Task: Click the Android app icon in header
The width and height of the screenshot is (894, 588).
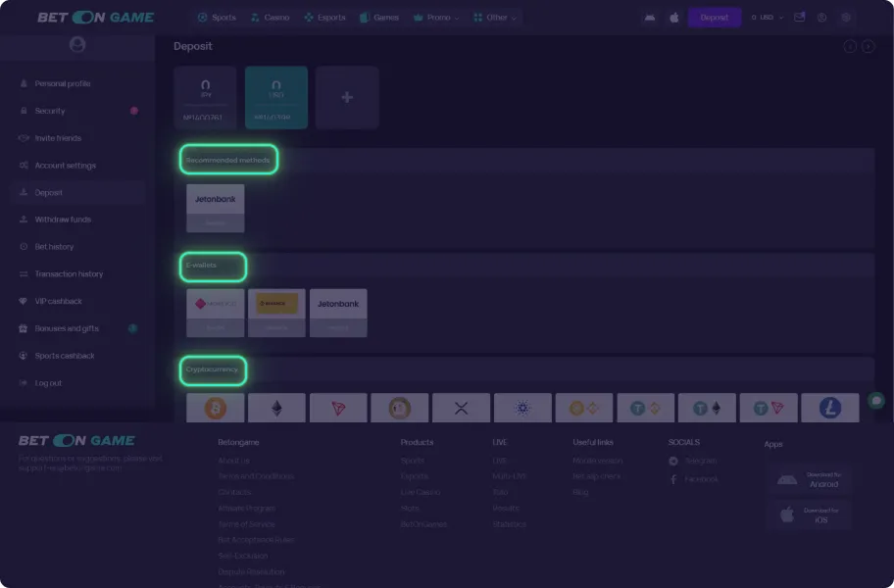Action: tap(649, 18)
